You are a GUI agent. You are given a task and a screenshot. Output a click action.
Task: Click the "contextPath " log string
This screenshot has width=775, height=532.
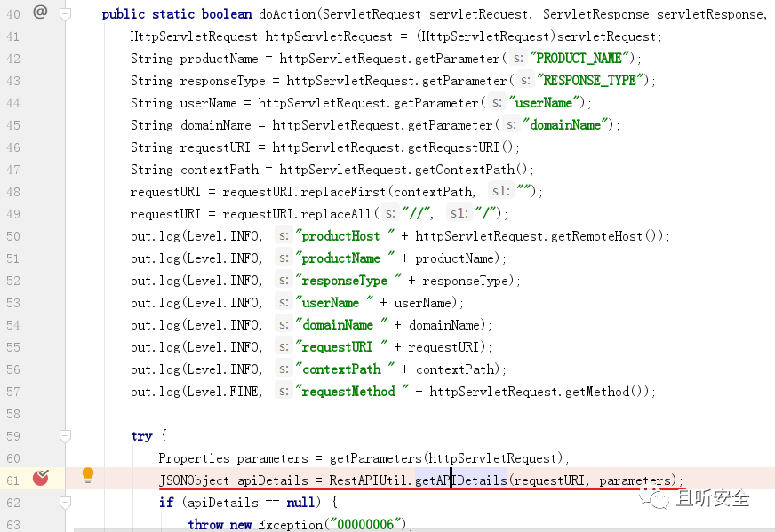click(345, 369)
